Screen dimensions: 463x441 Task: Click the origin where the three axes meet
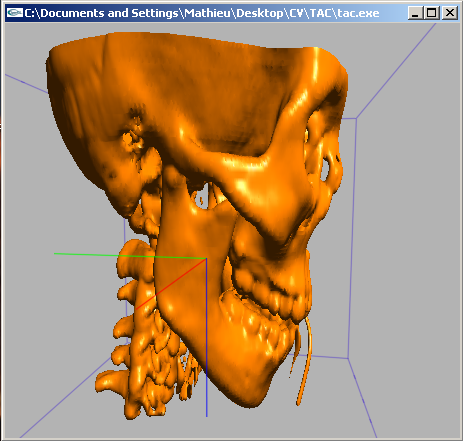[206, 258]
